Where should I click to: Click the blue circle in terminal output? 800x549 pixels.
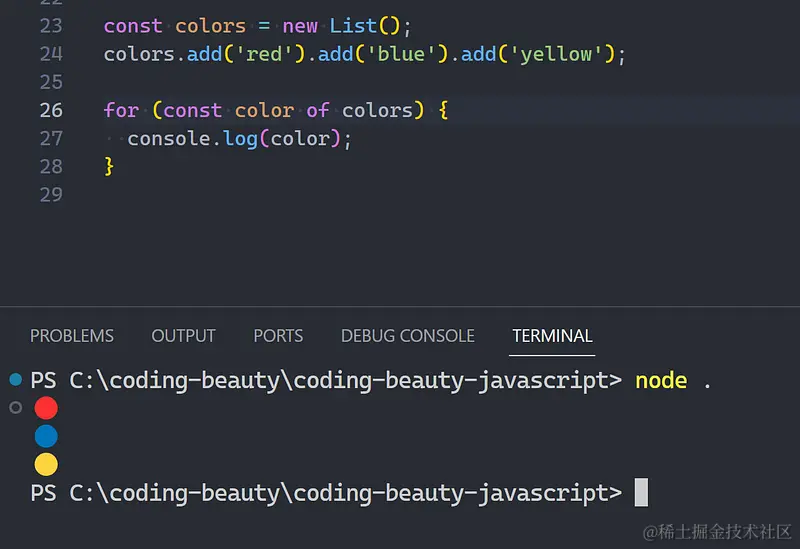pyautogui.click(x=46, y=436)
